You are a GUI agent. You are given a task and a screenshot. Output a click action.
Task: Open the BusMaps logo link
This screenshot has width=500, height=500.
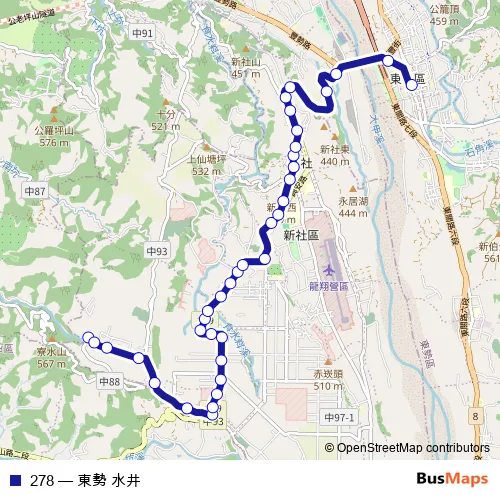452,479
